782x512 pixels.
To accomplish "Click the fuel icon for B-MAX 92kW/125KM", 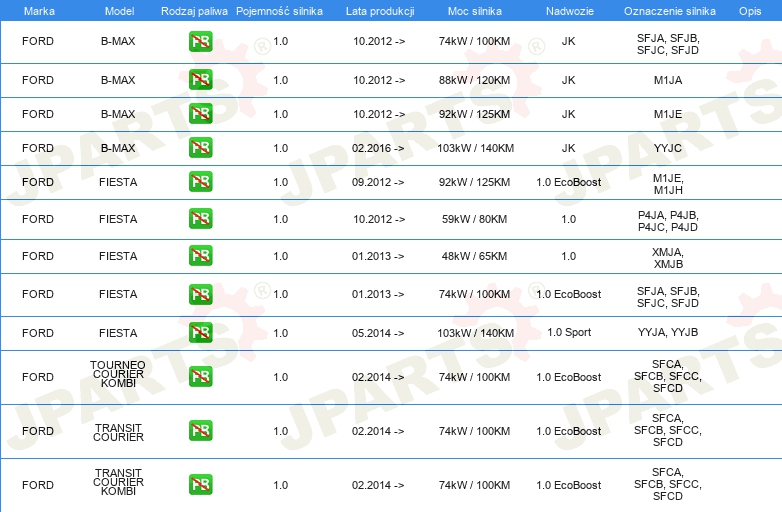I will (200, 114).
